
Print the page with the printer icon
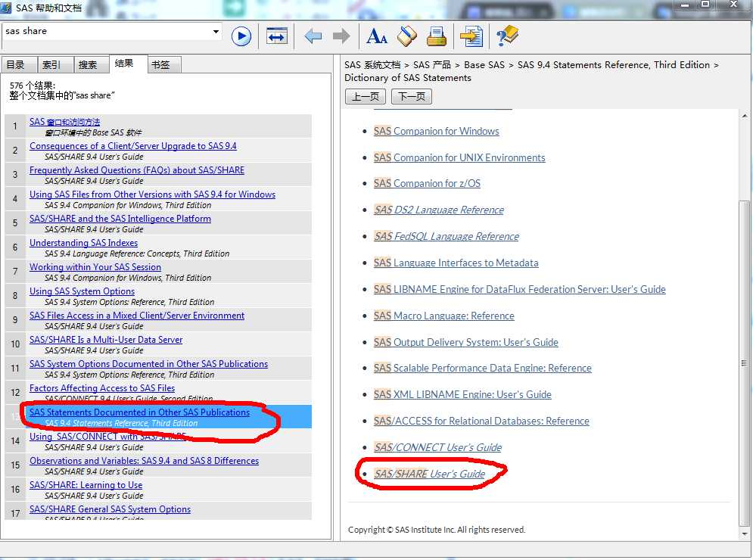point(437,36)
